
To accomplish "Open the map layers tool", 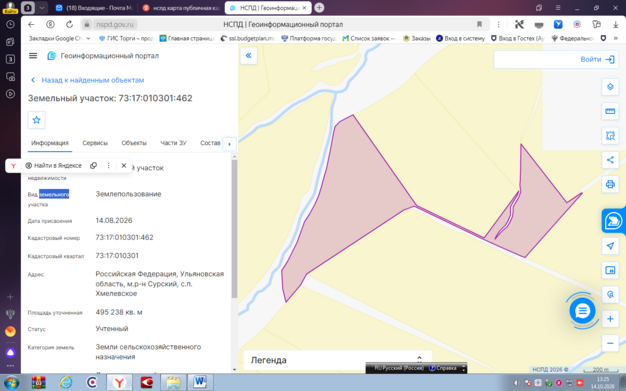I will click(610, 87).
